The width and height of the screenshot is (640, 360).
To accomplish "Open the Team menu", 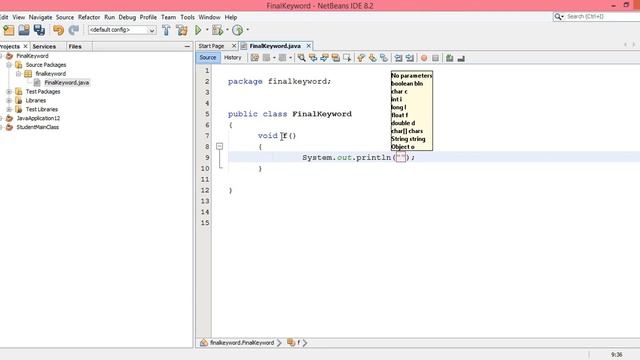I will click(168, 17).
